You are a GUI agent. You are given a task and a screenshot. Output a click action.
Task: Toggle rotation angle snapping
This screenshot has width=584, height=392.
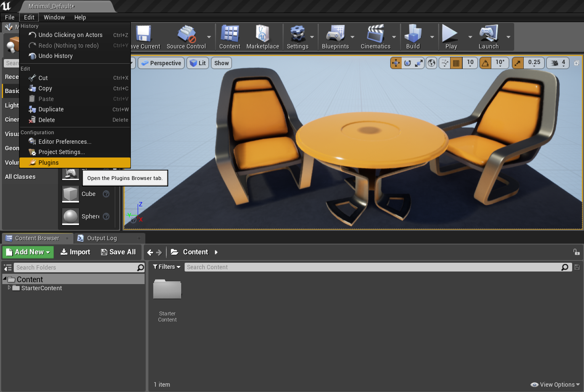point(485,63)
